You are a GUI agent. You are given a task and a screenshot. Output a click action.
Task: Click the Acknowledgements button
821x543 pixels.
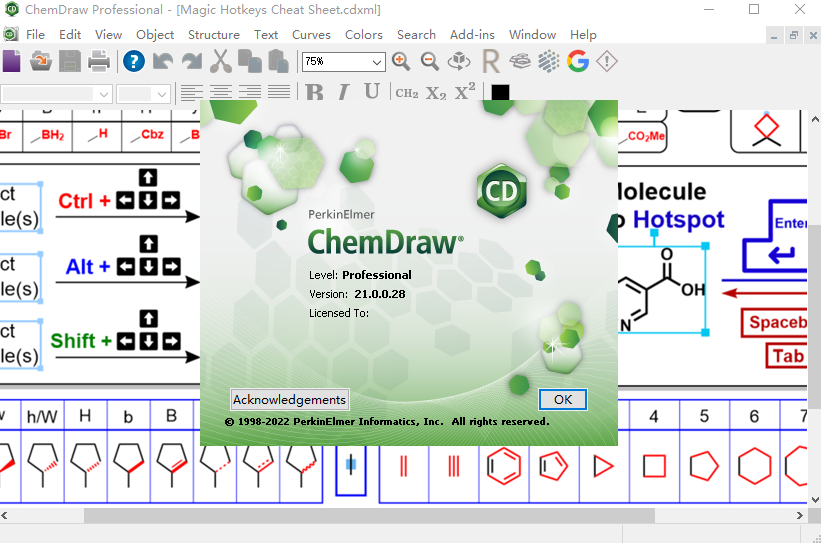[x=290, y=400]
